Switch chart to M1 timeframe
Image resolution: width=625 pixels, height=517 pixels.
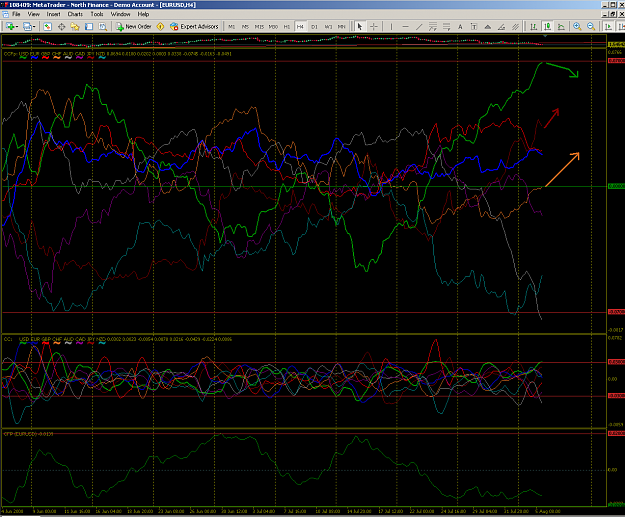tap(232, 27)
